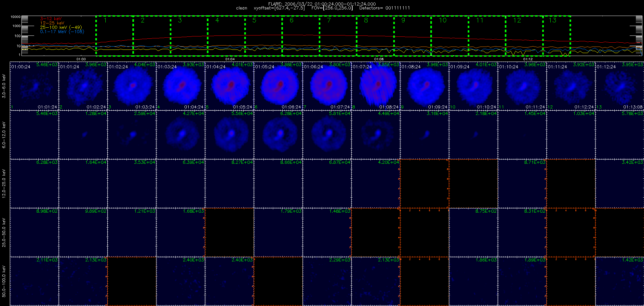Open the 6-12 keV image labeled 3.16E+04

click(x=424, y=134)
